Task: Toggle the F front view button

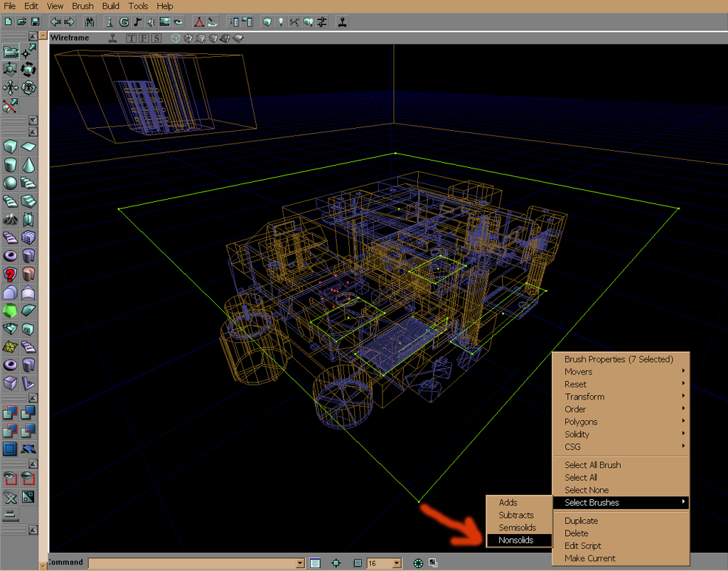Action: coord(144,38)
